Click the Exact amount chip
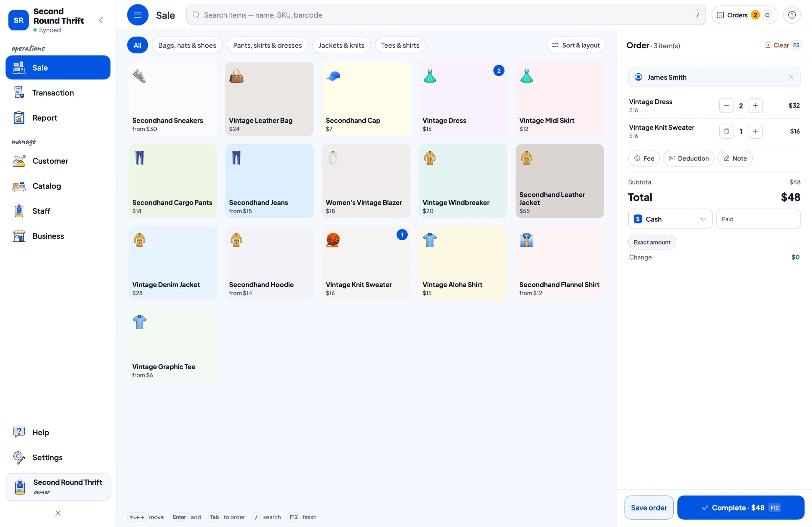 [x=652, y=242]
